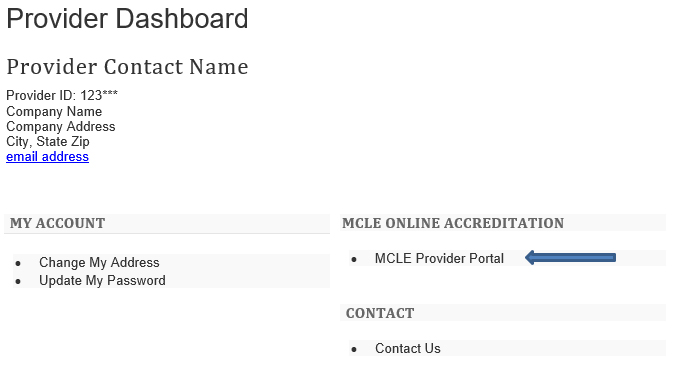This screenshot has height=369, width=674.
Task: Click the Provider Contact Name heading
Action: 127,67
